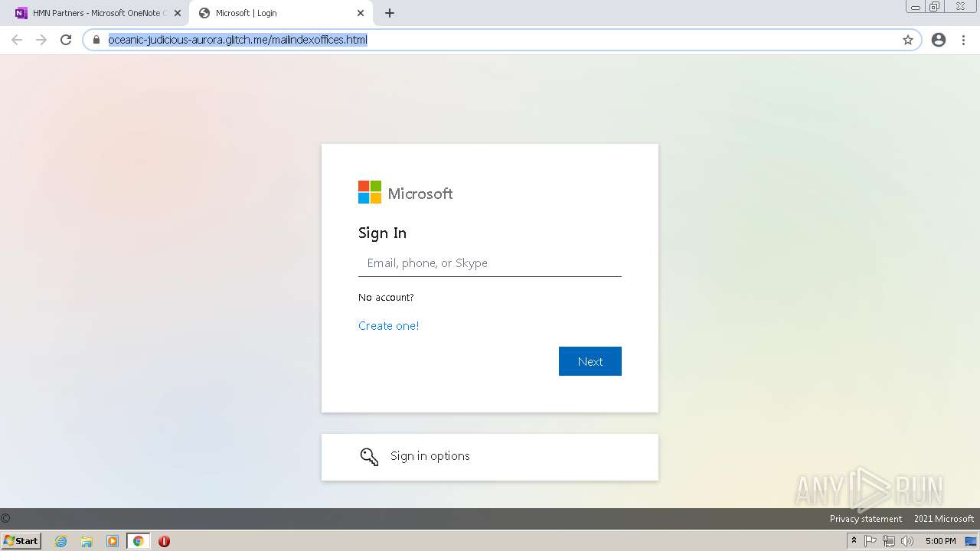Show hidden system tray icons arrow
Image resolution: width=980 pixels, height=551 pixels.
[x=854, y=540]
